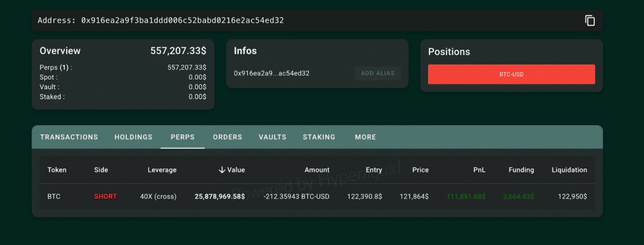Click the Positions panel heading
Image resolution: width=644 pixels, height=245 pixels.
pos(449,52)
